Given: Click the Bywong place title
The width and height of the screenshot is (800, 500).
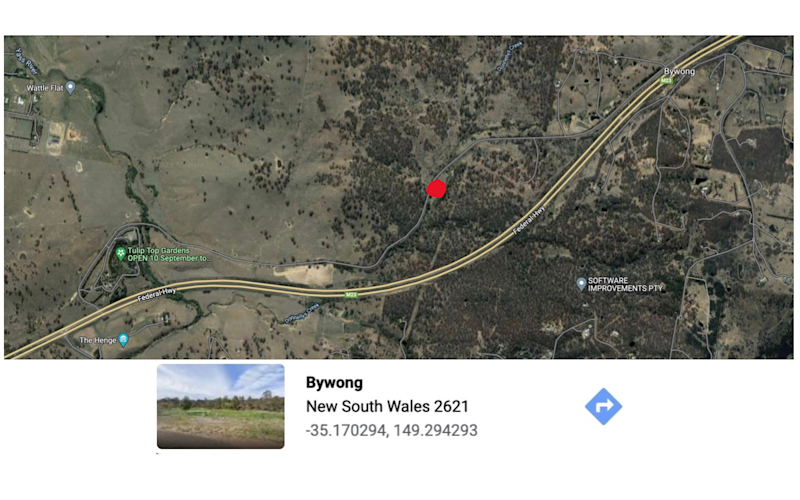Looking at the screenshot, I should point(334,383).
